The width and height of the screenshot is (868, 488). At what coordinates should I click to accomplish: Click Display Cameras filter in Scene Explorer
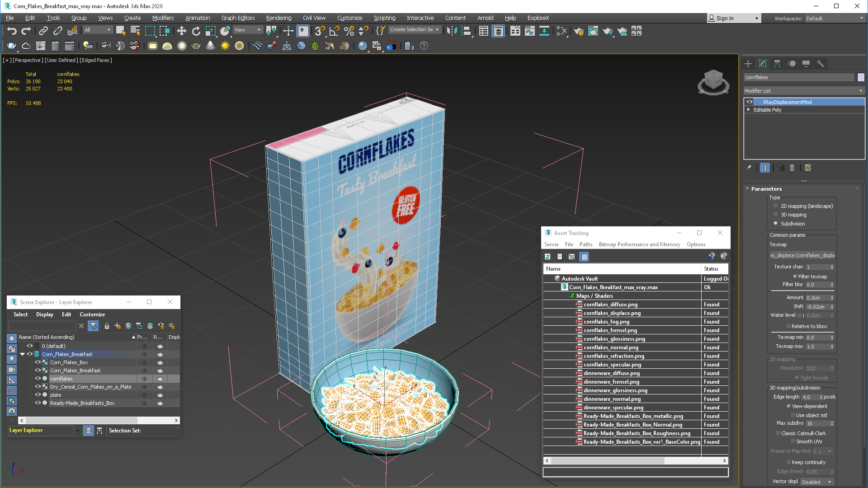click(x=12, y=370)
